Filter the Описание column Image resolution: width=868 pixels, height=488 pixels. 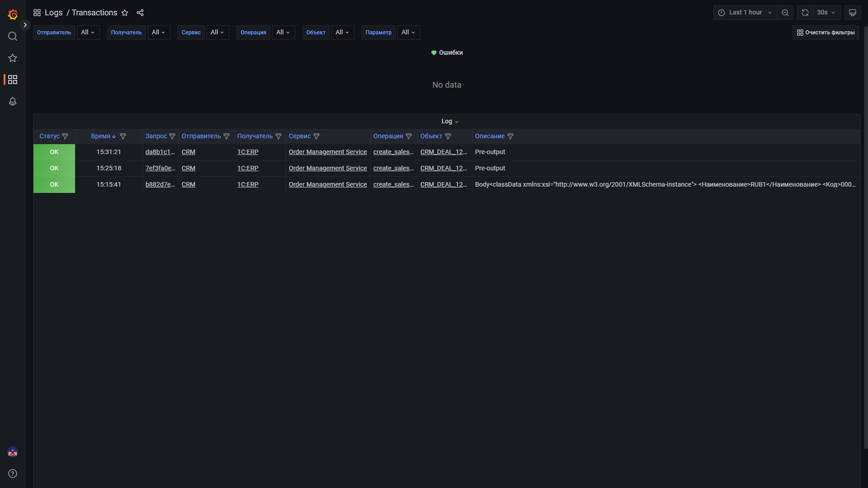[x=510, y=136]
